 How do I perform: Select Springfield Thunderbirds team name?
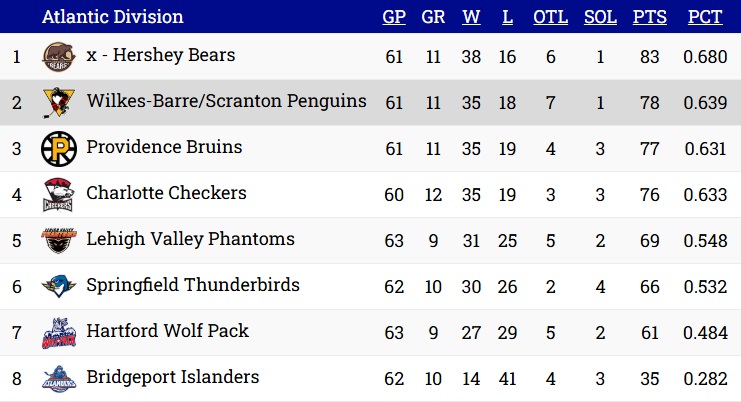193,285
